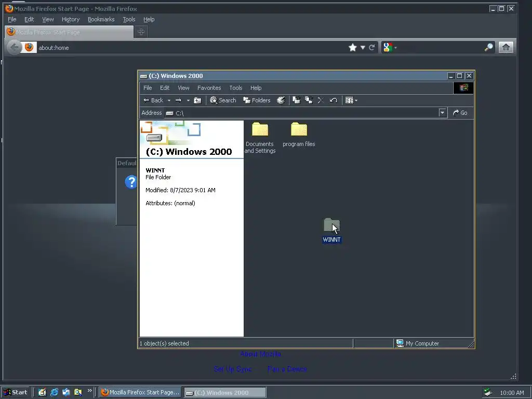Go to Firefox home page
Viewport: 532px width, 399px height.
506,47
